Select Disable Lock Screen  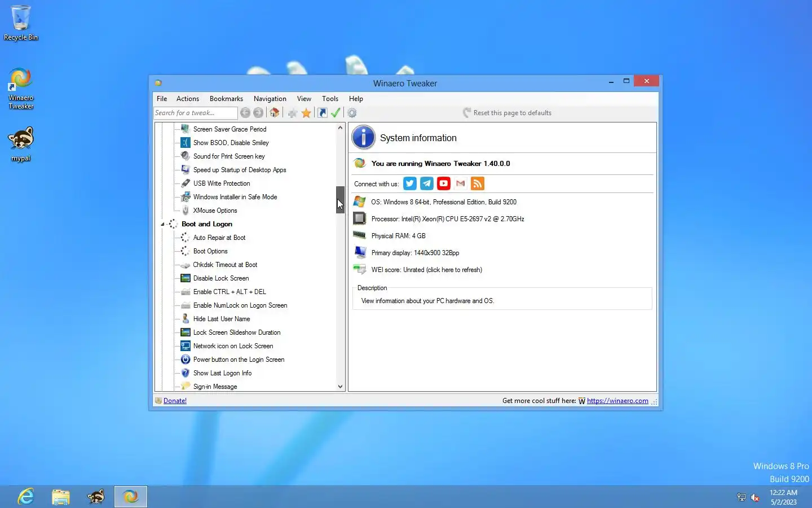220,278
